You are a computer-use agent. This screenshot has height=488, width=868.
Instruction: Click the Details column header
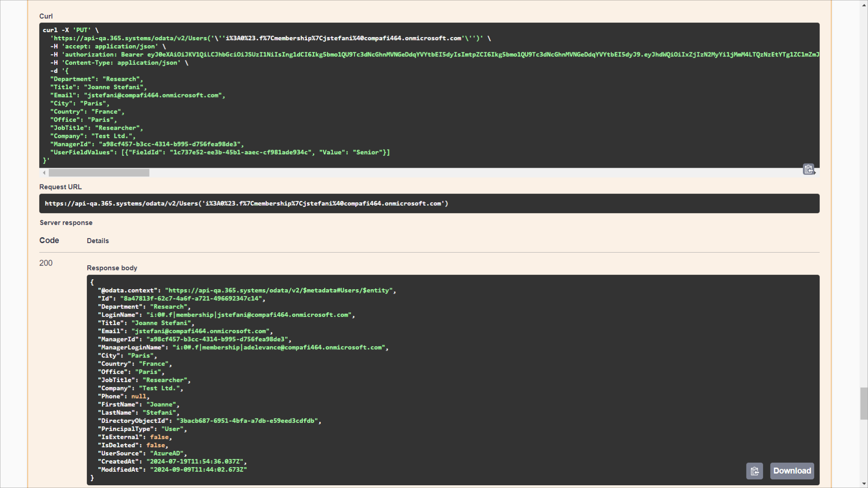[98, 241]
